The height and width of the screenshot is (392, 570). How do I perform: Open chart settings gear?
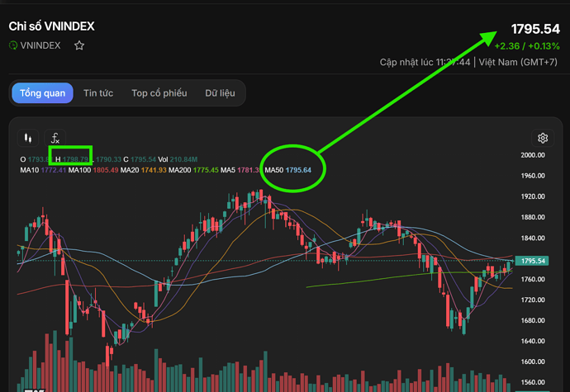pos(543,138)
